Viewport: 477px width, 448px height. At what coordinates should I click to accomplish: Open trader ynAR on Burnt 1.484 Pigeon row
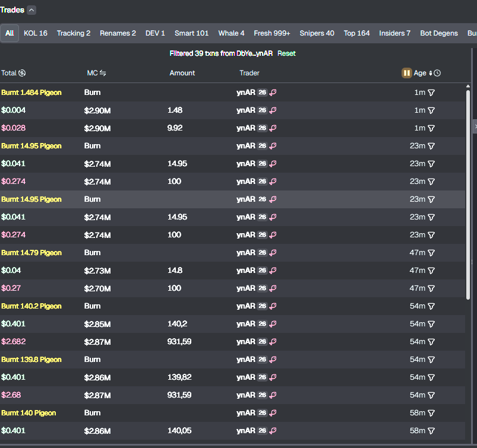pos(246,93)
